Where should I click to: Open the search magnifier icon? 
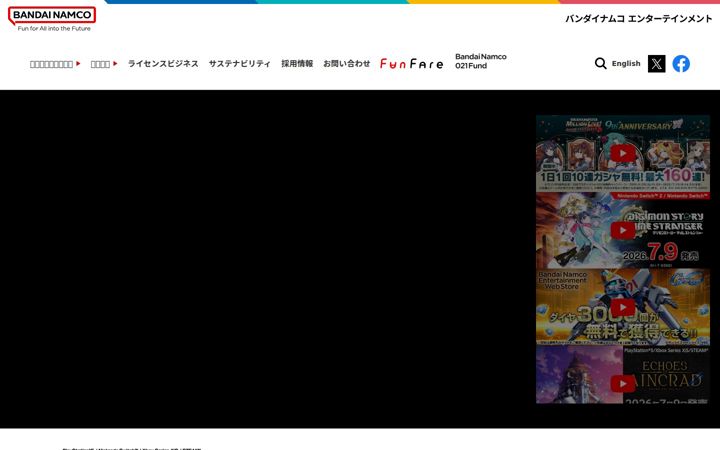click(600, 63)
